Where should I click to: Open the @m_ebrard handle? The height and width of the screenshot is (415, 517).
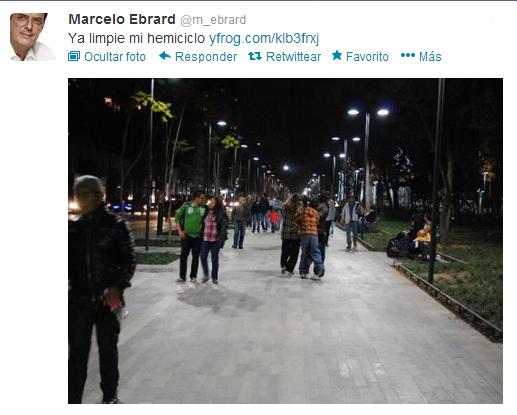[213, 20]
